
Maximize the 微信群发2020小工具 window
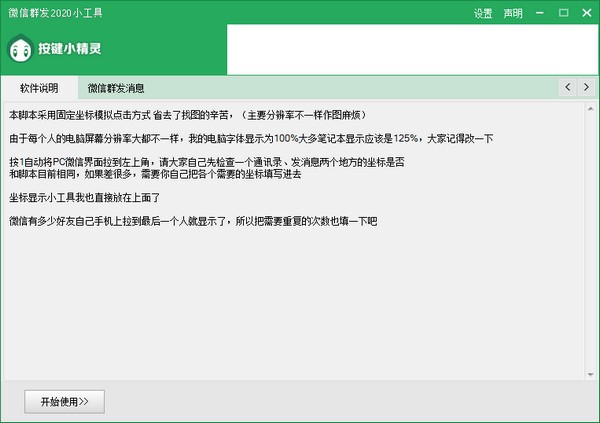563,13
